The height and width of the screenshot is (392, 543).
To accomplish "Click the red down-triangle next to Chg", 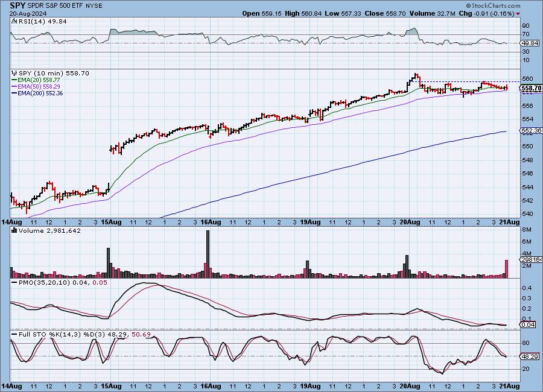I will [x=518, y=14].
